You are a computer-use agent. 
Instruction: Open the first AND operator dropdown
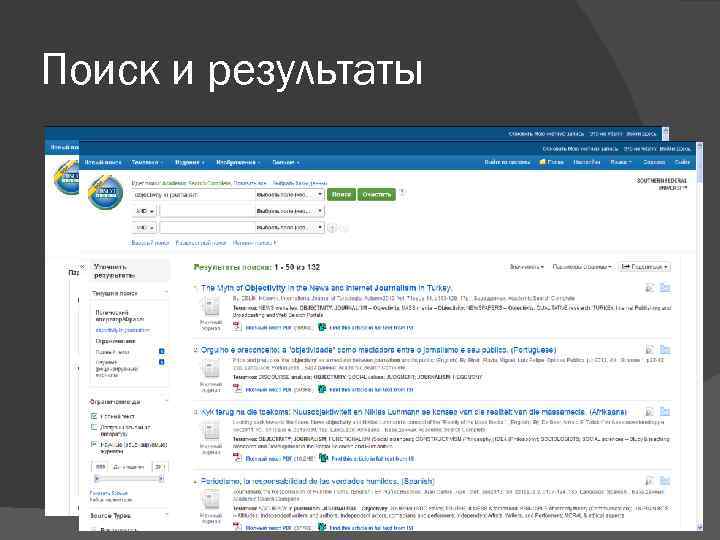(145, 211)
